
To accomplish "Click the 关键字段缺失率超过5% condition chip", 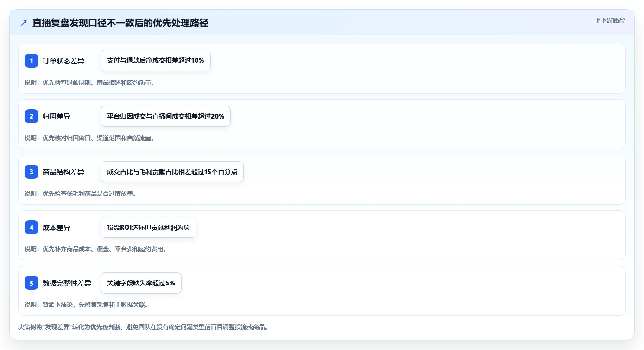I will [x=141, y=283].
